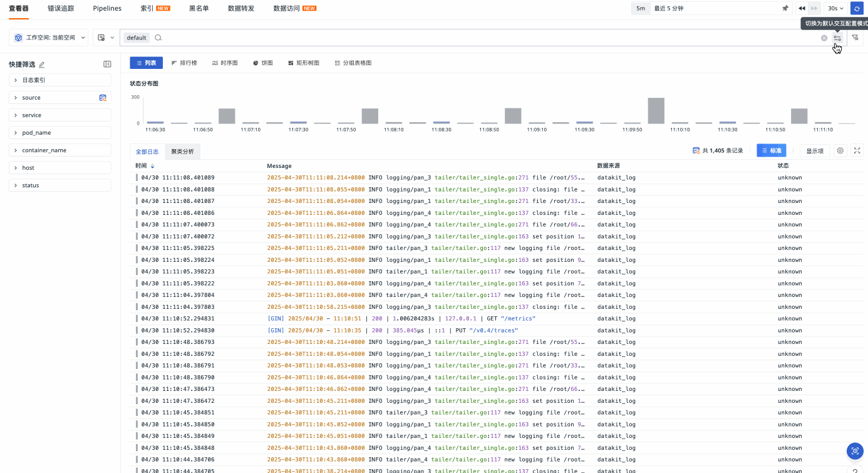Step back to the previous time range

[x=802, y=8]
